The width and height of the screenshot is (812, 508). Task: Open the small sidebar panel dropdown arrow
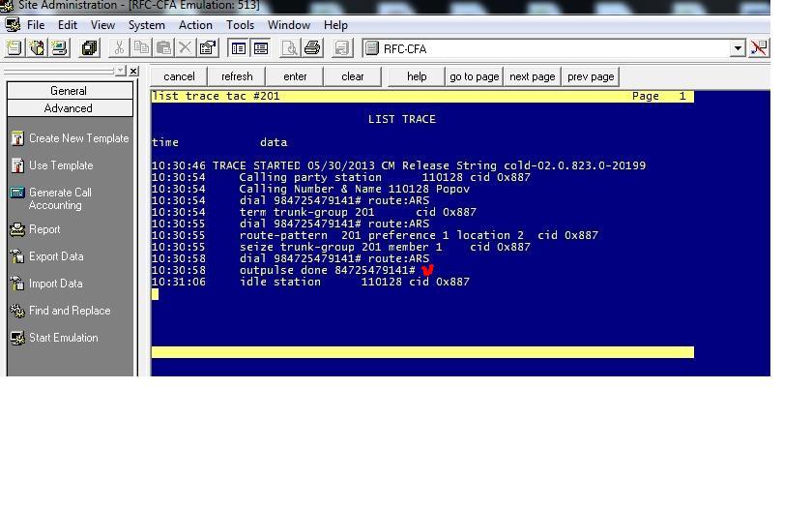pos(120,71)
